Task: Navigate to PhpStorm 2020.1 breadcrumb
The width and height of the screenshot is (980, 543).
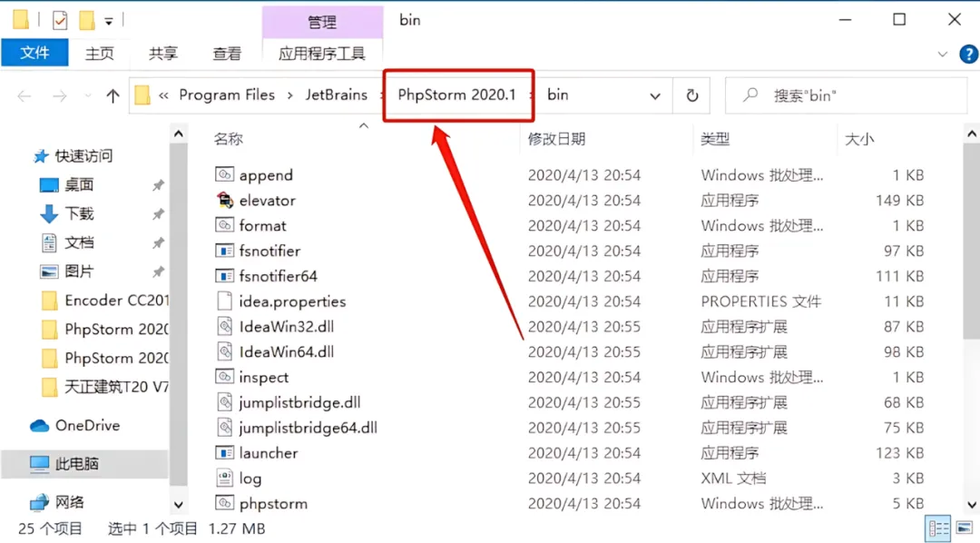Action: [456, 94]
